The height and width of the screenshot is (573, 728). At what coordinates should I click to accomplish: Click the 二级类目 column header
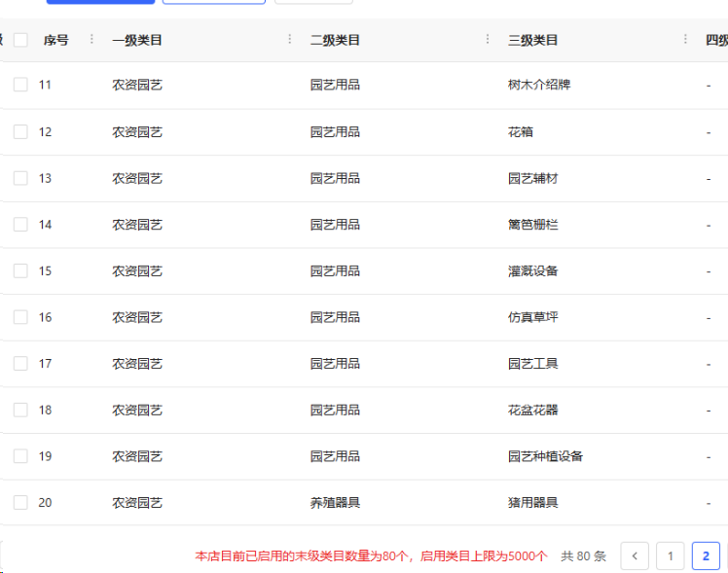[335, 40]
